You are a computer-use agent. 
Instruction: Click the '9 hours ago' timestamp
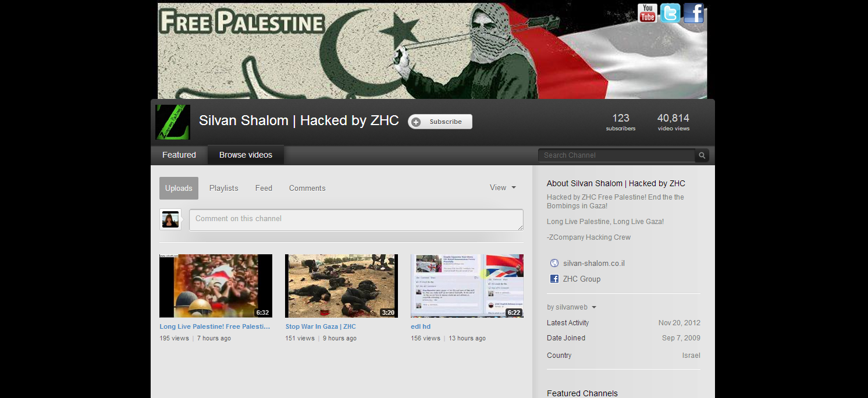click(x=340, y=338)
